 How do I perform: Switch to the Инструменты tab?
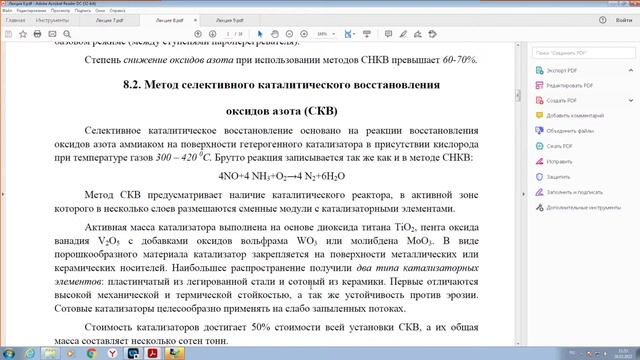coord(52,20)
